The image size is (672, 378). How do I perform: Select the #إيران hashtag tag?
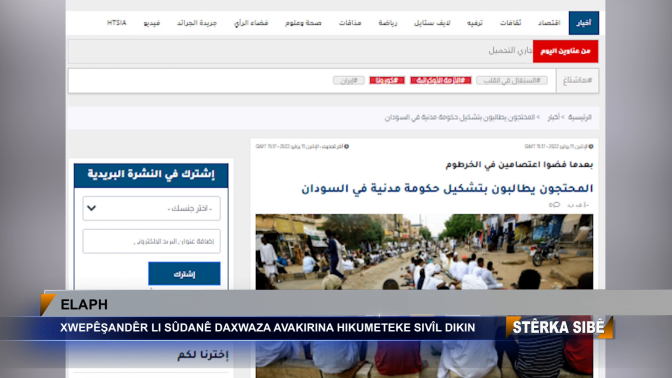click(349, 81)
